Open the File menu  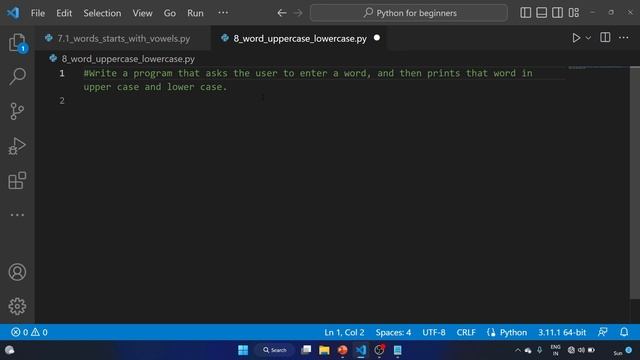[x=38, y=13]
